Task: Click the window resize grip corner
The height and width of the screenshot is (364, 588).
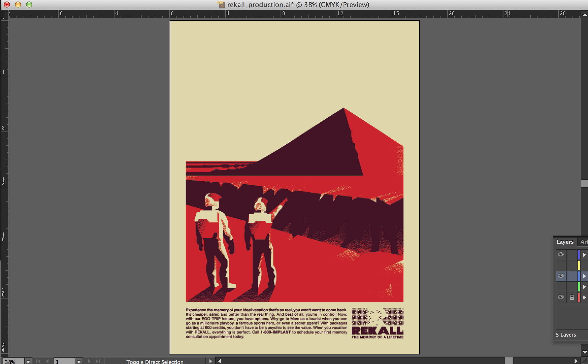Action: coord(585,361)
